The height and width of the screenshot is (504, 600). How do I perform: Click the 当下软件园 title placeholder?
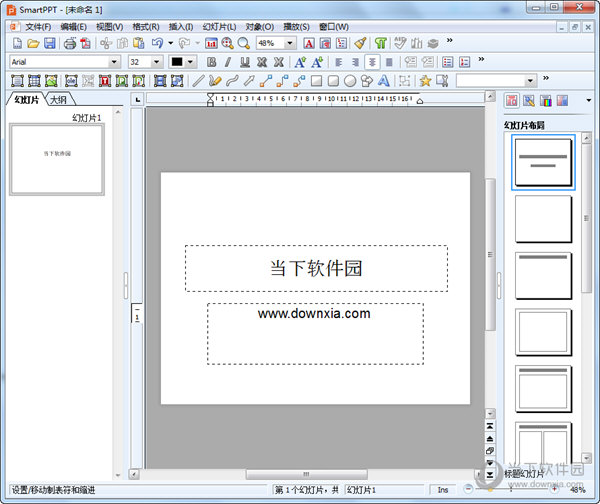coord(316,268)
